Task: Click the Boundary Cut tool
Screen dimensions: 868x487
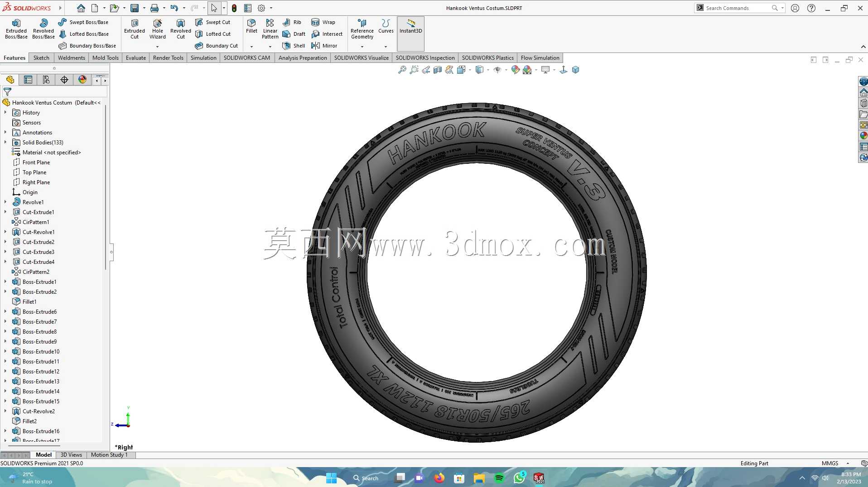Action: [x=217, y=46]
